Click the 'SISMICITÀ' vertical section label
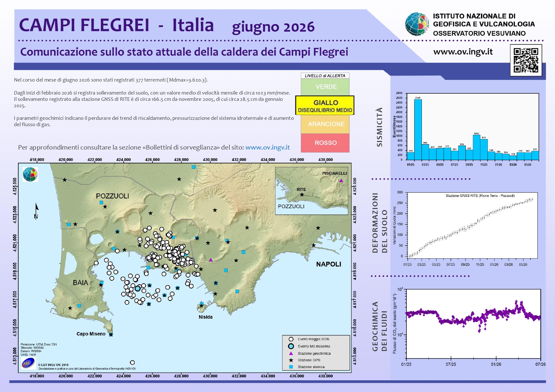 [379, 127]
